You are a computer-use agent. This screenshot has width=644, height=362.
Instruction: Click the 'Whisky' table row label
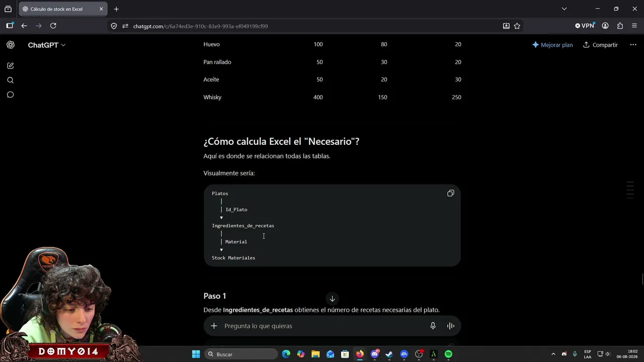[x=212, y=97]
